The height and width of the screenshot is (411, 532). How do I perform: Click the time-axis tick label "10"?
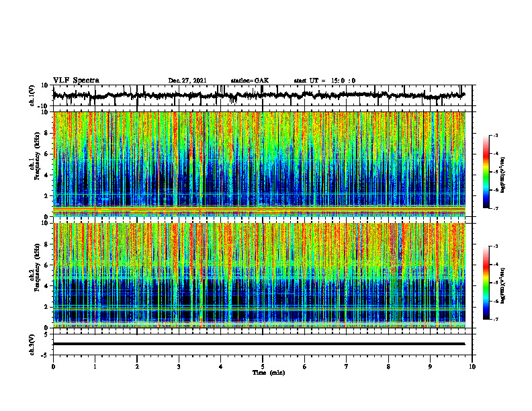[x=472, y=367]
